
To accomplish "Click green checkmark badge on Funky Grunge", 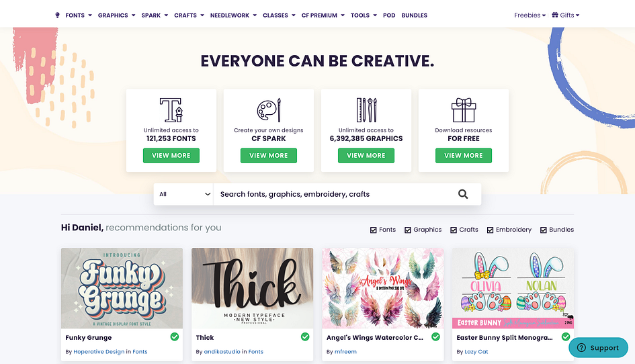I will click(x=175, y=337).
